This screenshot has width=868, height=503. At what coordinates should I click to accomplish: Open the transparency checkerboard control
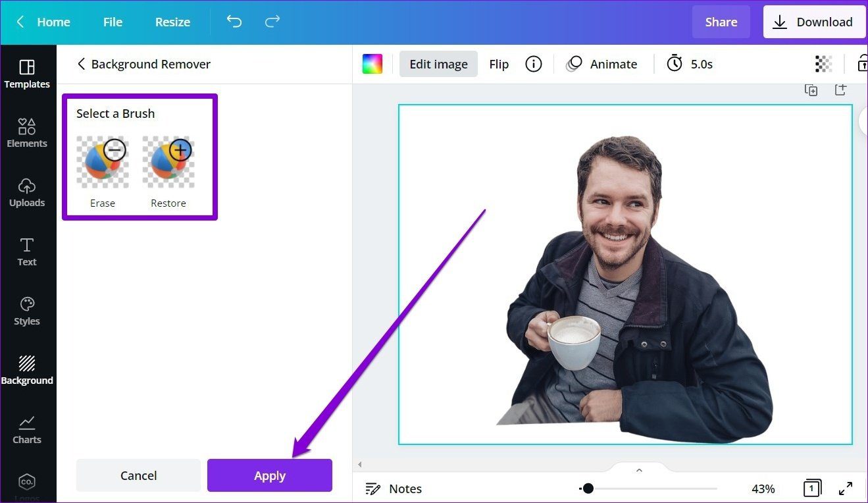pyautogui.click(x=823, y=63)
